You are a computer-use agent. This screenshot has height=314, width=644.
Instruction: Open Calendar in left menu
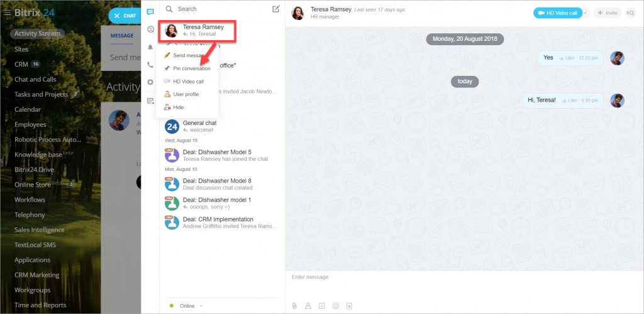click(x=28, y=109)
